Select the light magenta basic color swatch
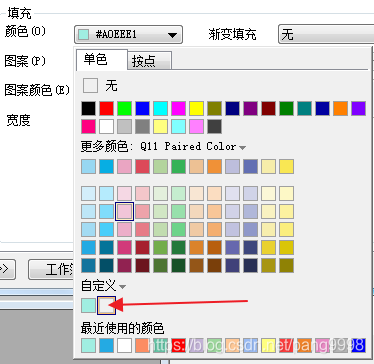The height and width of the screenshot is (364, 374). pyautogui.click(x=196, y=127)
